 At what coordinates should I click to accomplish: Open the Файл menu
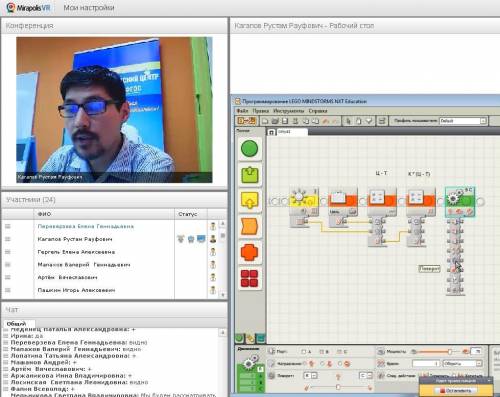pos(242,111)
